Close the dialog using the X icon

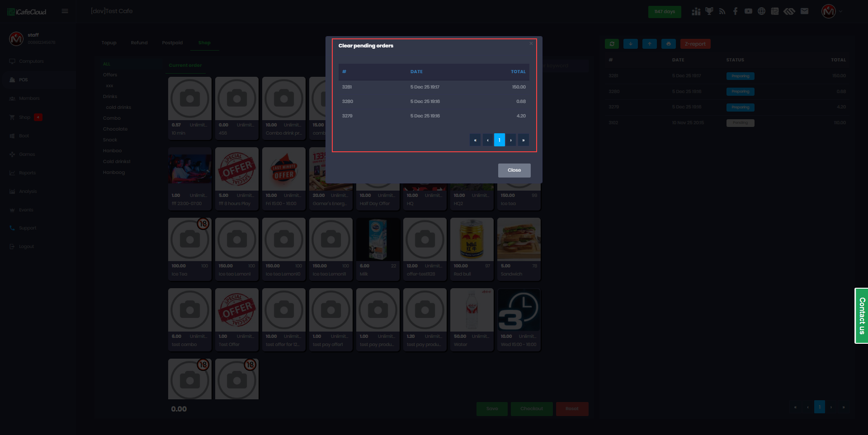point(531,43)
